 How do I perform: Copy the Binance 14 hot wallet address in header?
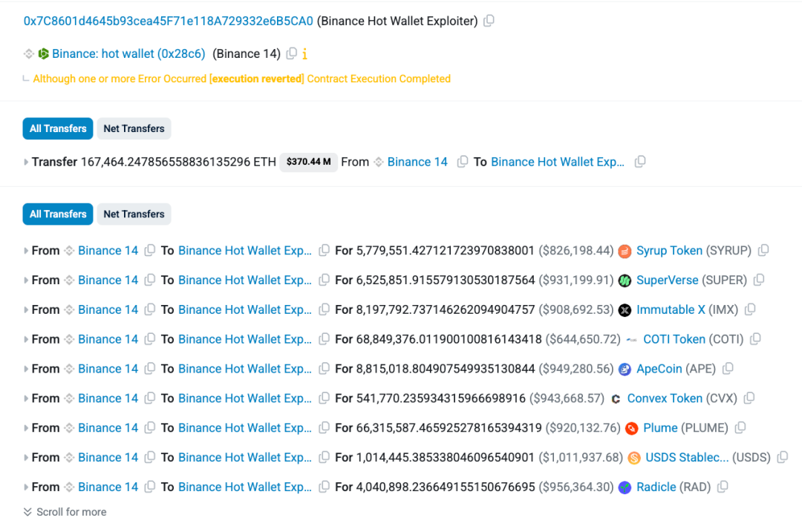click(292, 53)
